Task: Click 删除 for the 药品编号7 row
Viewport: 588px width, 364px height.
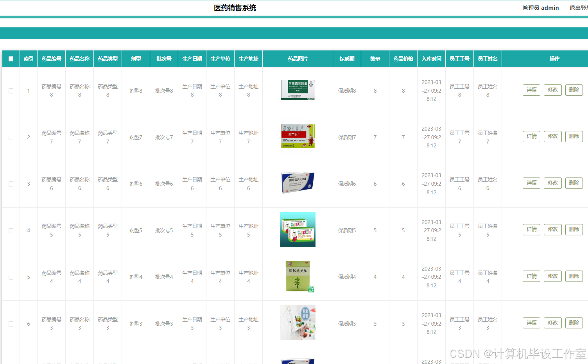Action: tap(574, 136)
